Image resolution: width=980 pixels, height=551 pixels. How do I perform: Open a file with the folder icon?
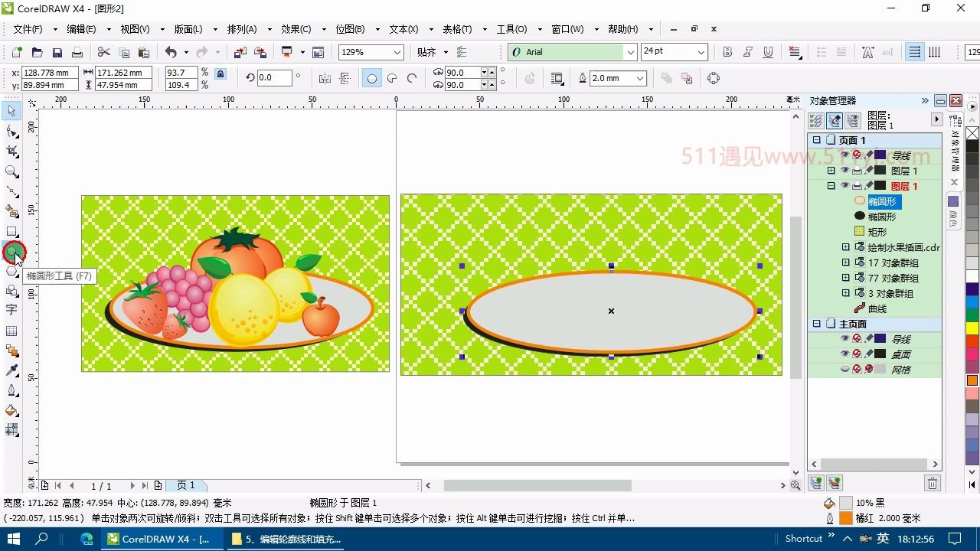(37, 52)
